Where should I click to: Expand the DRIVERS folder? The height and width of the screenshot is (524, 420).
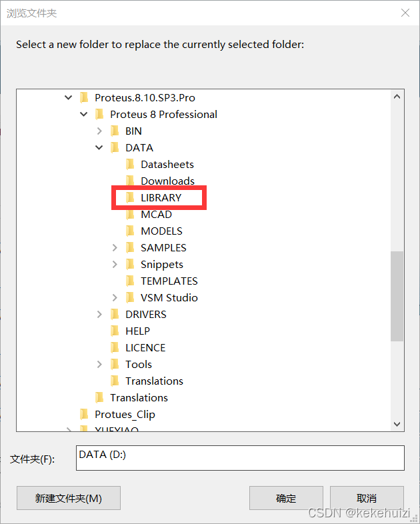click(99, 314)
